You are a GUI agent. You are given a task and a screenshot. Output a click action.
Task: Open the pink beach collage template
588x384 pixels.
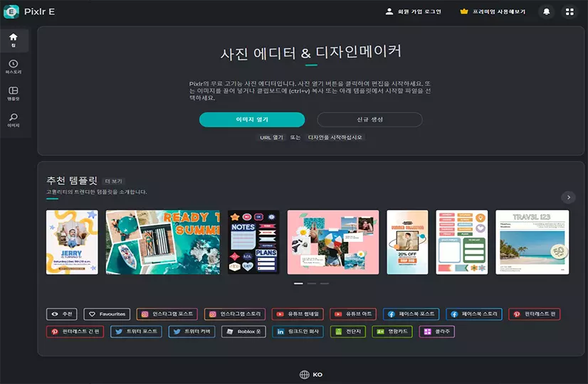tap(333, 242)
